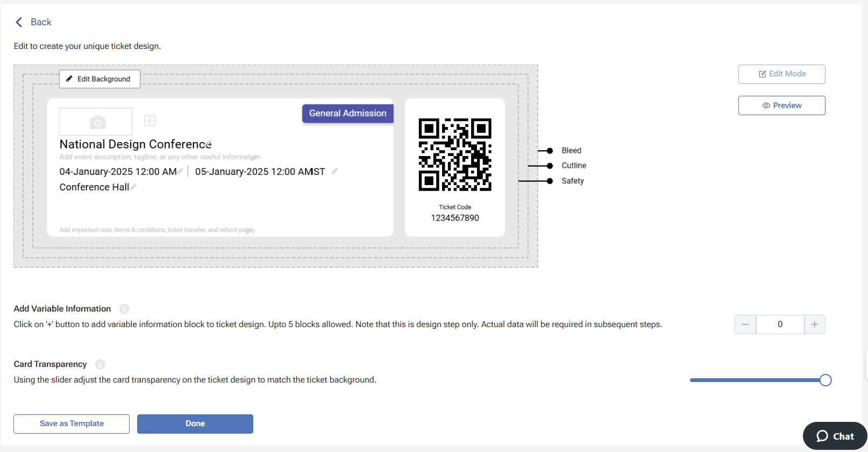Open Edit Background button
Image resolution: width=868 pixels, height=452 pixels.
pos(99,79)
